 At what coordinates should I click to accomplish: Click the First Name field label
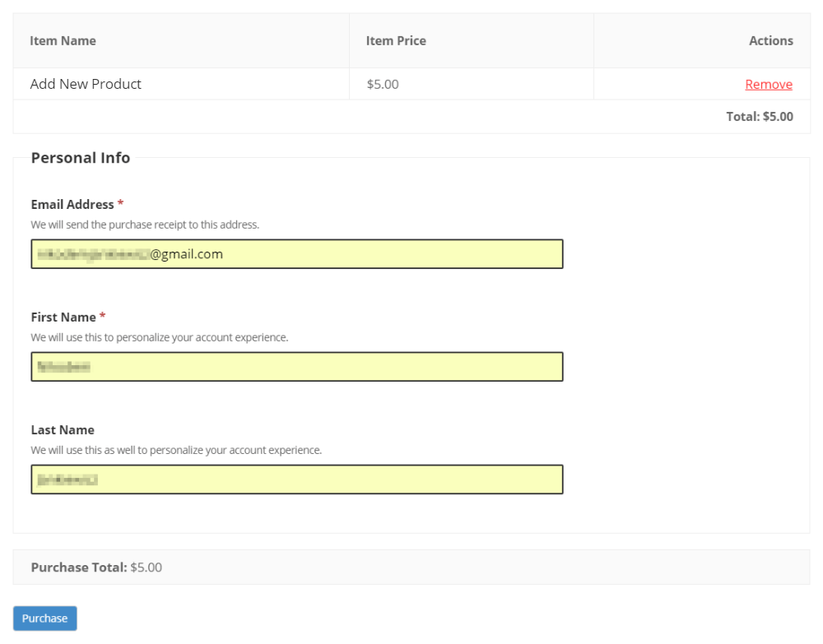63,317
